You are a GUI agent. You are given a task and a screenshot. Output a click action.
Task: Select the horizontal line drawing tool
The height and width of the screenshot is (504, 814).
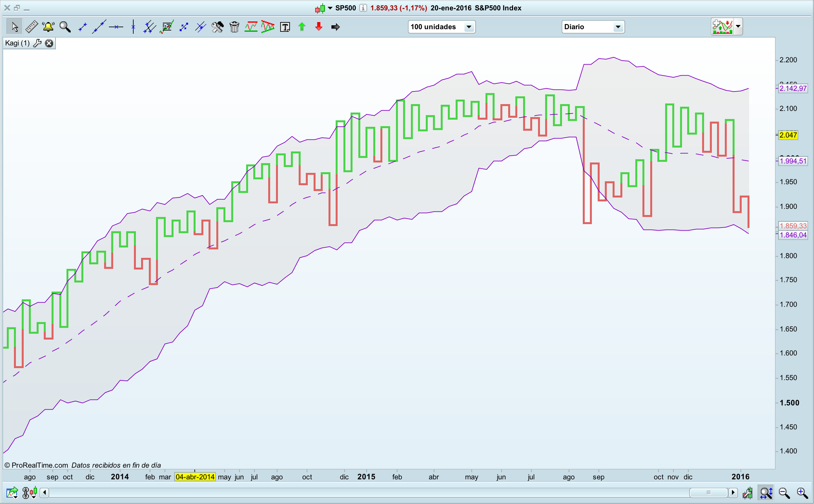tap(116, 27)
